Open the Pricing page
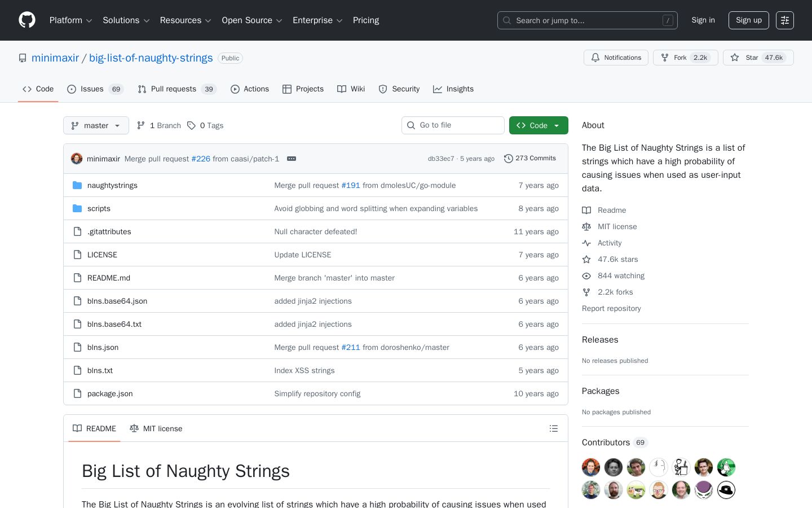 [366, 20]
